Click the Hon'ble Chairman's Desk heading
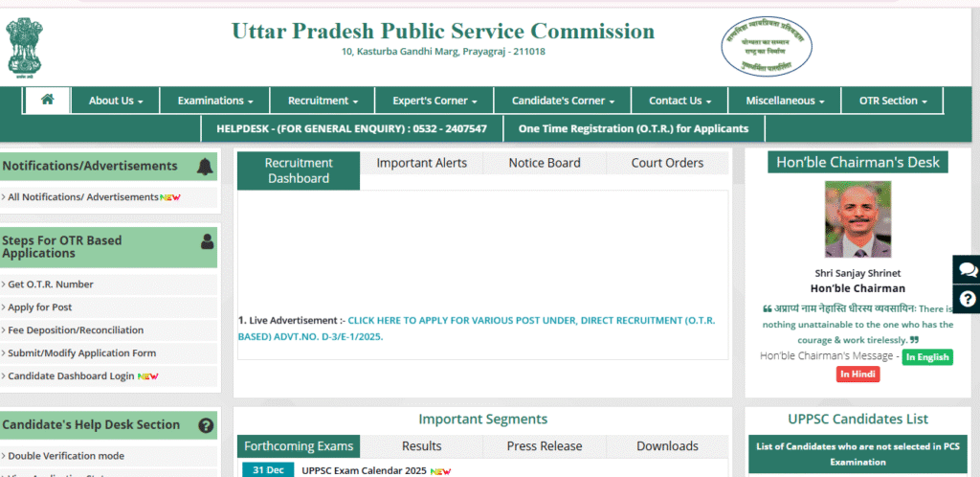Screen dimensions: 980x477 click(x=857, y=163)
